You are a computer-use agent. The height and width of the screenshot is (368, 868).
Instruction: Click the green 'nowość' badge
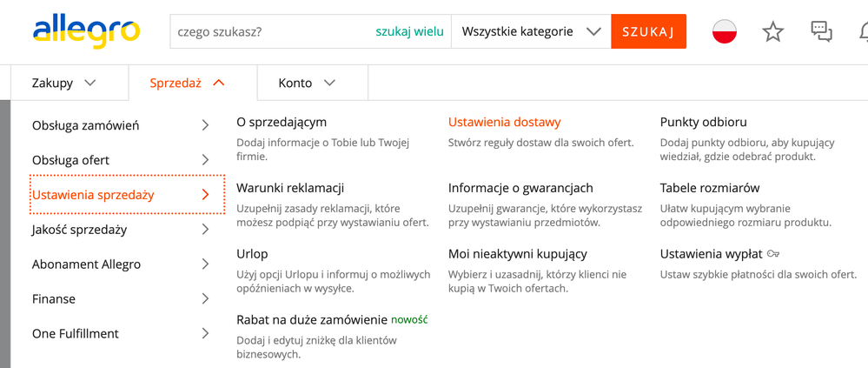(409, 320)
